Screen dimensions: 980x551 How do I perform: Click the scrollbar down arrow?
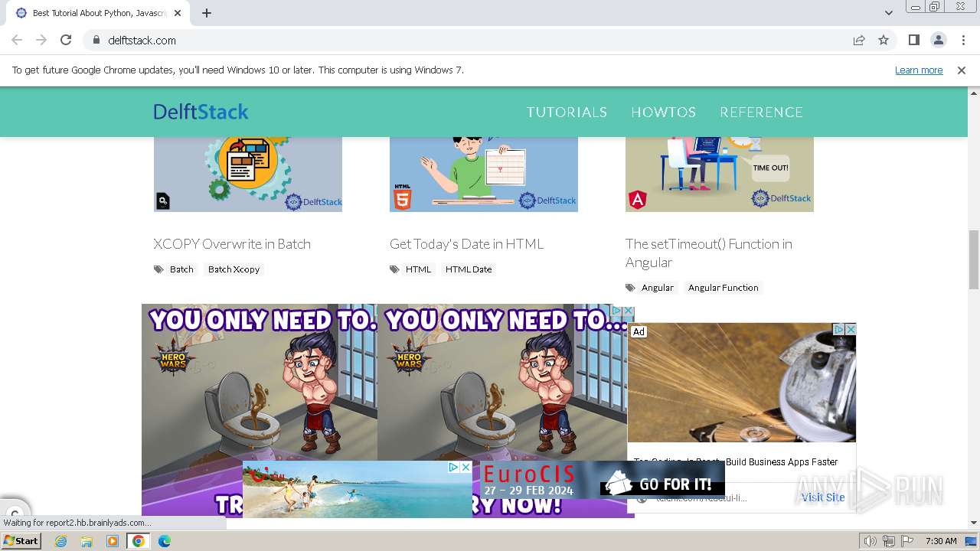[974, 523]
